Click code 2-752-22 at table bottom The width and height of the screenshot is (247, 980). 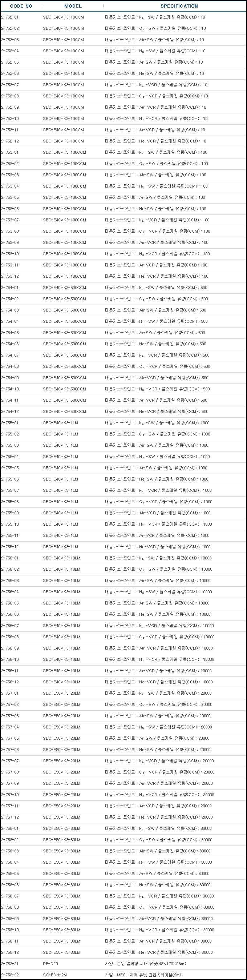[x=9, y=975]
